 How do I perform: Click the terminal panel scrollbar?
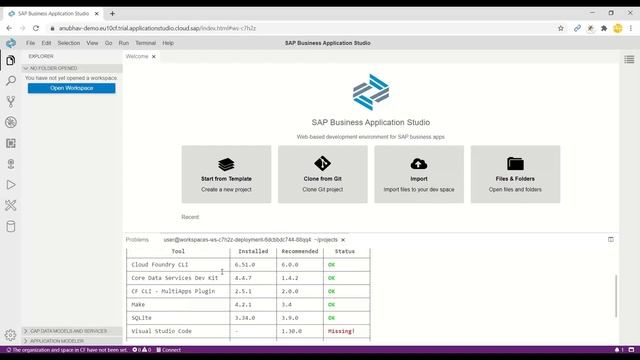click(616, 296)
